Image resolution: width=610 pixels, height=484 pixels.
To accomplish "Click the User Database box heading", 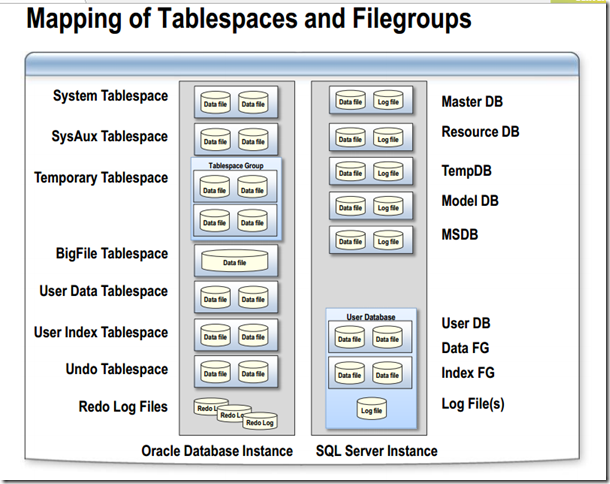I will pos(371,317).
